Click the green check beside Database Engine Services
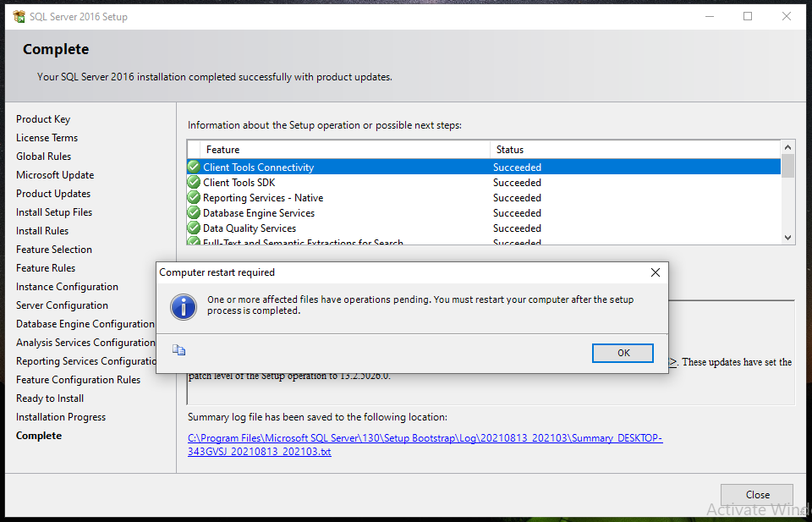812x522 pixels. (194, 213)
